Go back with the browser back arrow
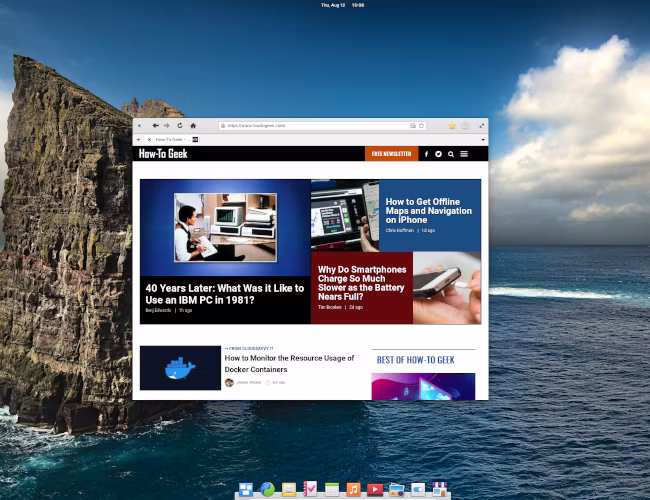Image resolution: width=650 pixels, height=500 pixels. click(155, 126)
